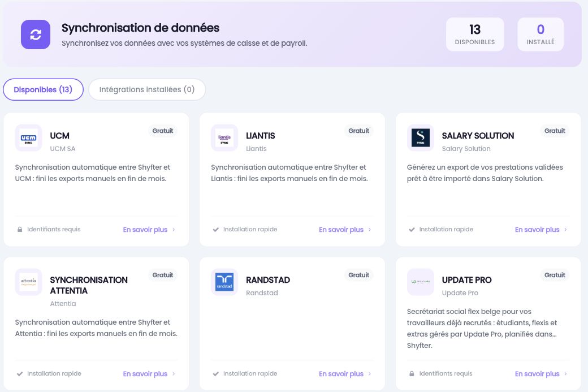588x392 pixels.
Task: Click the RANDSTAD card title
Action: pos(268,280)
